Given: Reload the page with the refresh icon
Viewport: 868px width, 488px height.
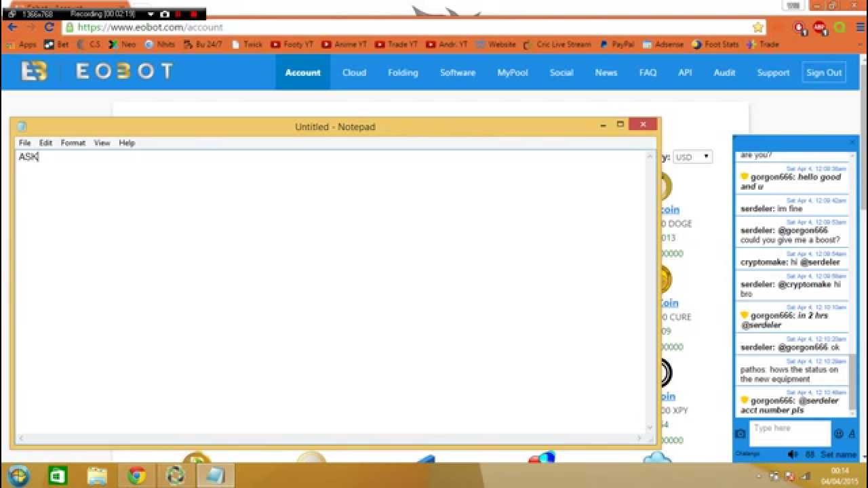Looking at the screenshot, I should point(49,27).
